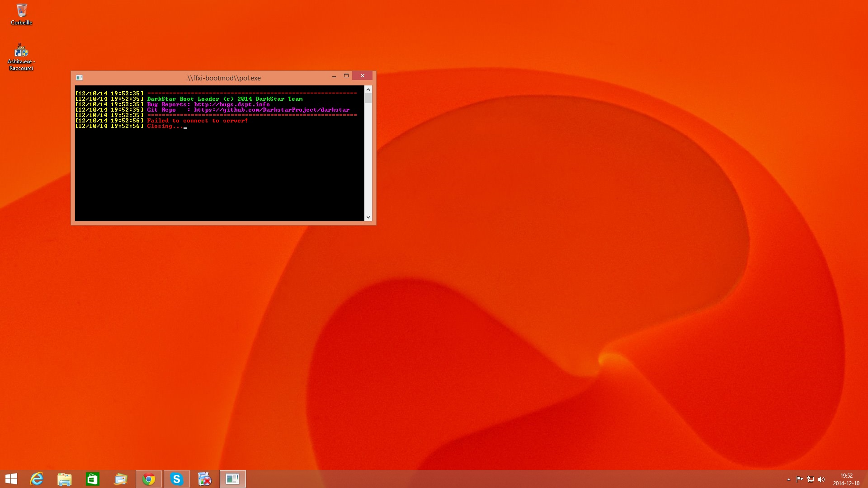Open the network status tray icon
Viewport: 868px width, 488px height.
tap(811, 479)
